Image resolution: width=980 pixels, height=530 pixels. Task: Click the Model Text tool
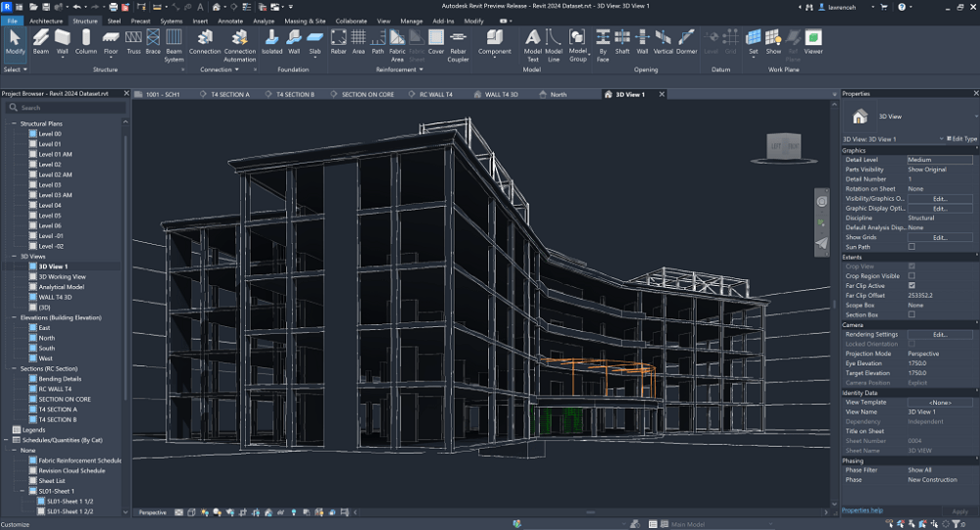point(532,41)
